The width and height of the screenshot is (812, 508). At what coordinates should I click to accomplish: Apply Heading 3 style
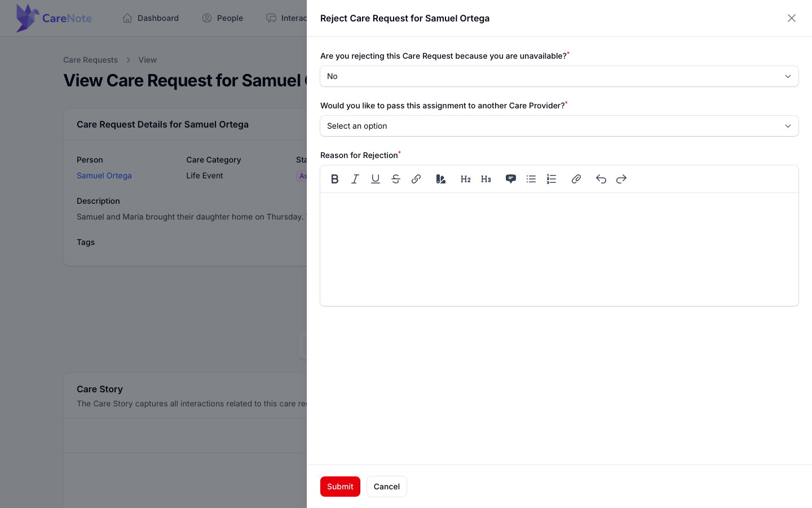click(486, 179)
